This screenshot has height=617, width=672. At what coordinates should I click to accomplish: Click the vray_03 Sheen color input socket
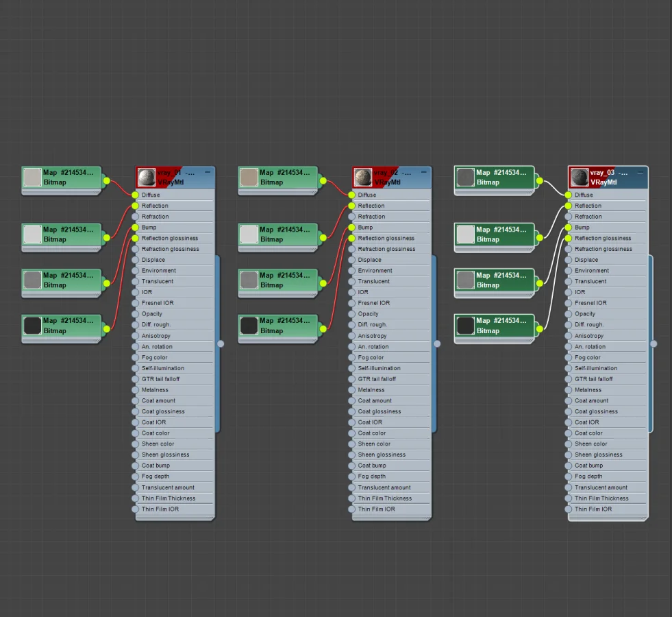[569, 444]
